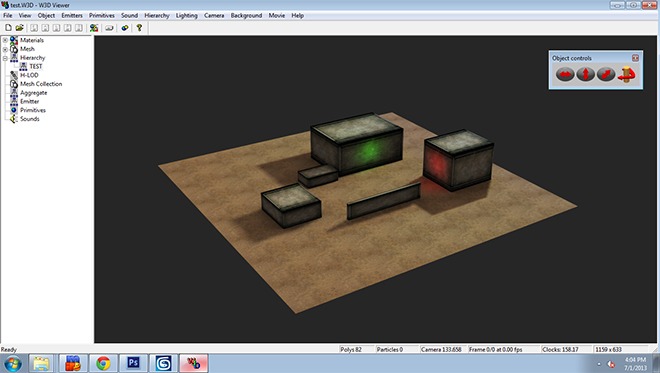Open the Background menu

(246, 15)
